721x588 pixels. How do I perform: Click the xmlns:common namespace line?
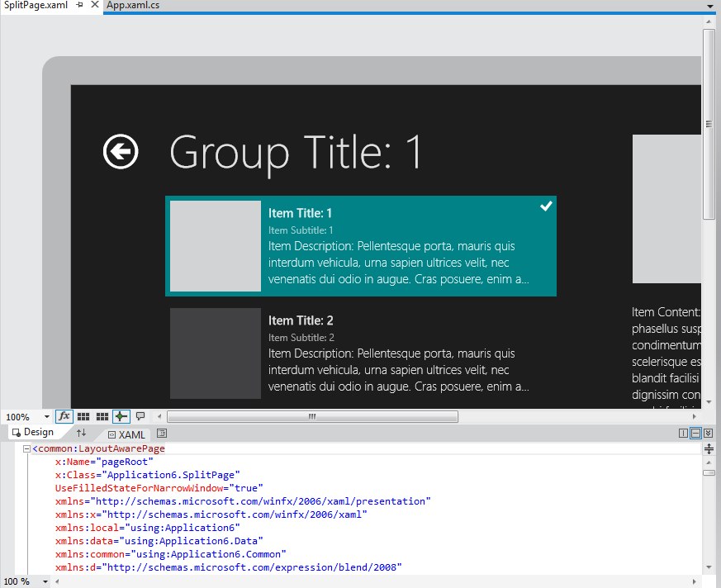click(171, 554)
